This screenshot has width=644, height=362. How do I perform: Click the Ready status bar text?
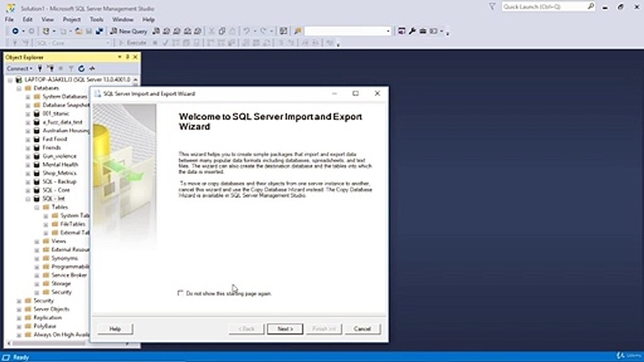(x=21, y=357)
